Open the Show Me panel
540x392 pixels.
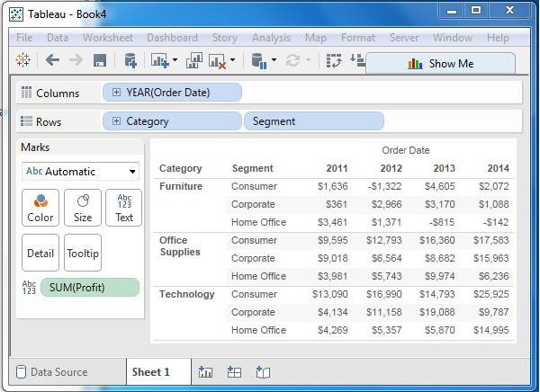tap(440, 64)
